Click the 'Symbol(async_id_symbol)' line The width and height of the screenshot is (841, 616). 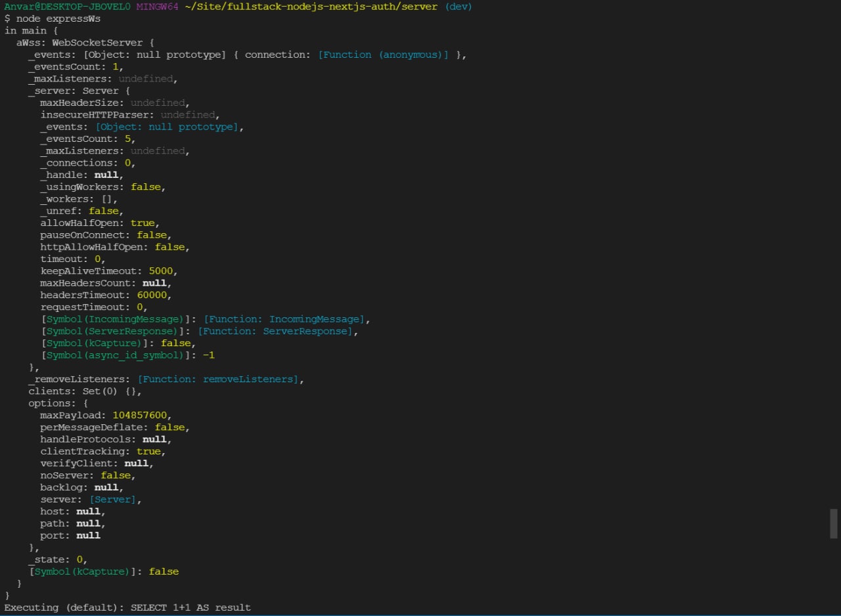[x=127, y=355]
